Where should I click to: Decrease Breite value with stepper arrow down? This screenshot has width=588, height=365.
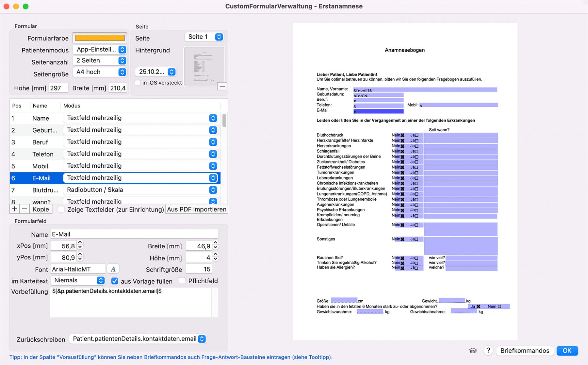coord(215,248)
